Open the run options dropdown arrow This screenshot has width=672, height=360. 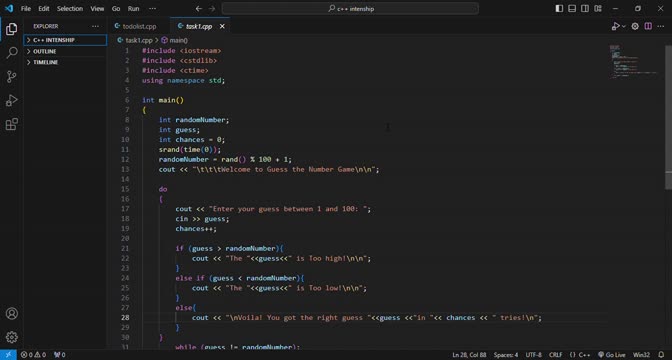(x=624, y=27)
